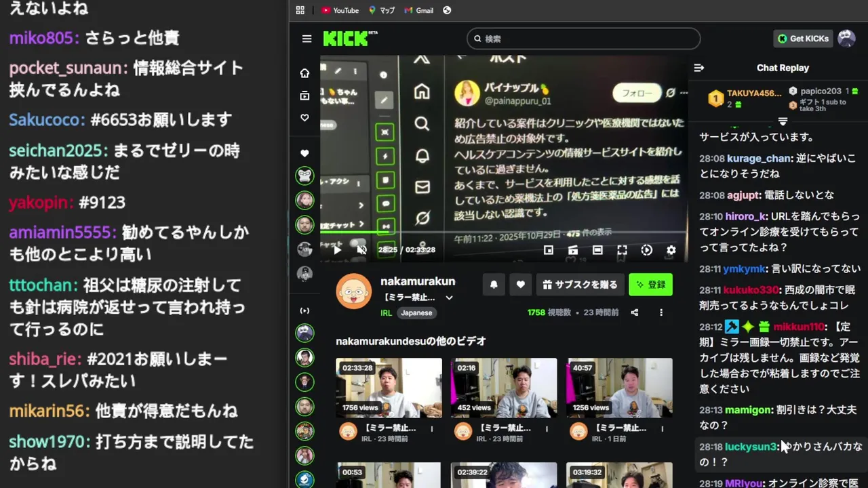Open the live channels broadcast icon in sidebar
The width and height of the screenshot is (868, 488).
click(304, 310)
